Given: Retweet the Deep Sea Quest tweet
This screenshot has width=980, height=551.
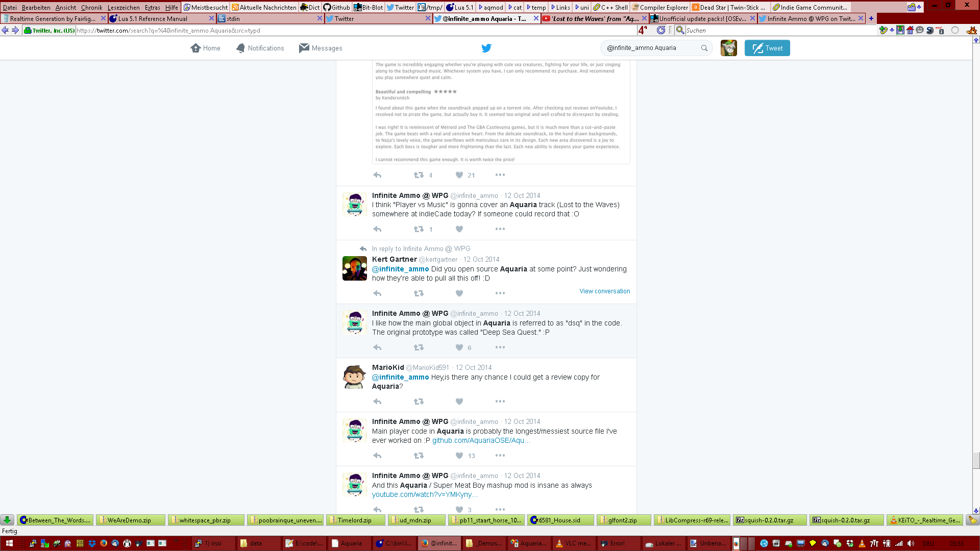Looking at the screenshot, I should (x=419, y=347).
